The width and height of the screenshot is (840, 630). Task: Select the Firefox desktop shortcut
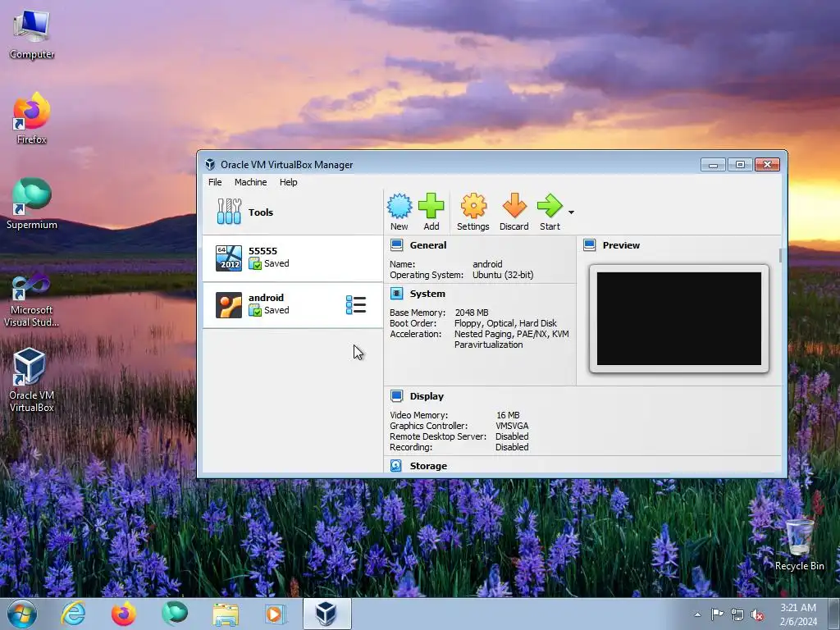32,118
